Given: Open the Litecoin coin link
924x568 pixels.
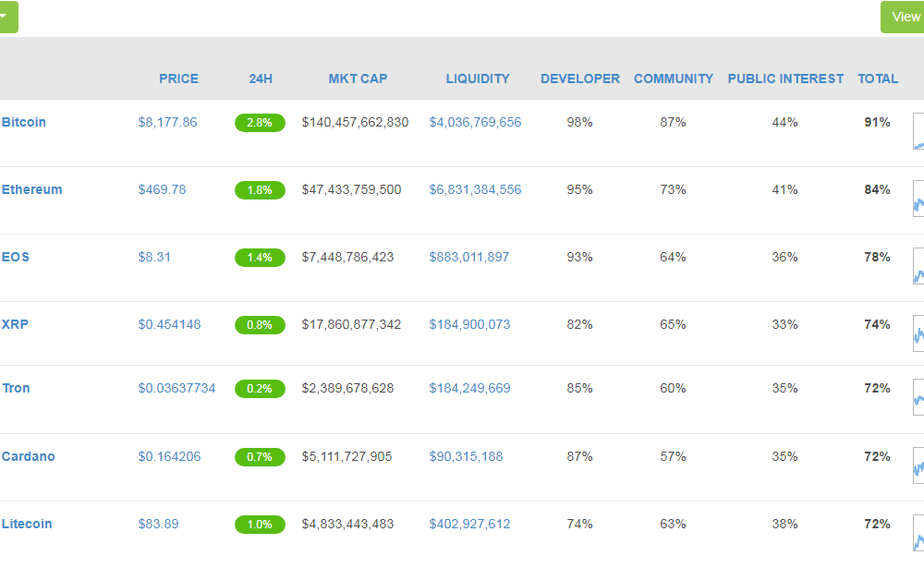Looking at the screenshot, I should pyautogui.click(x=27, y=525).
